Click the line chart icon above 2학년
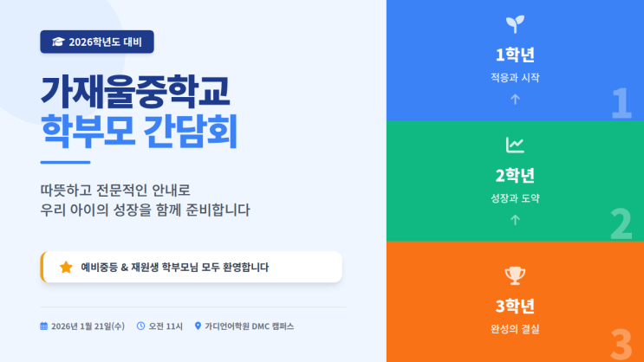 coord(515,145)
